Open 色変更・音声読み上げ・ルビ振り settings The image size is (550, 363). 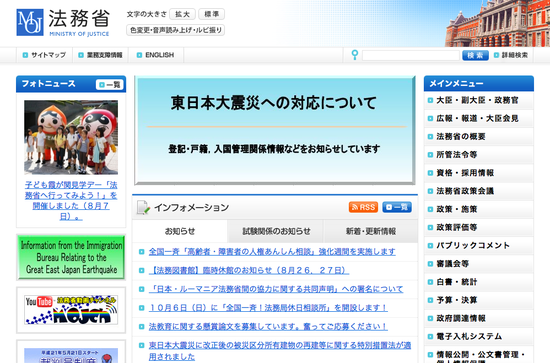tap(175, 30)
